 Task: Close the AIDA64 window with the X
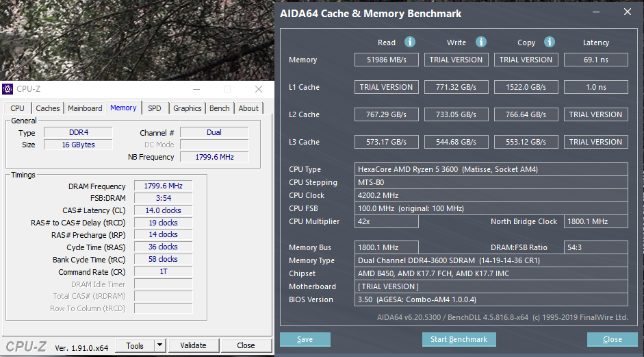click(627, 12)
